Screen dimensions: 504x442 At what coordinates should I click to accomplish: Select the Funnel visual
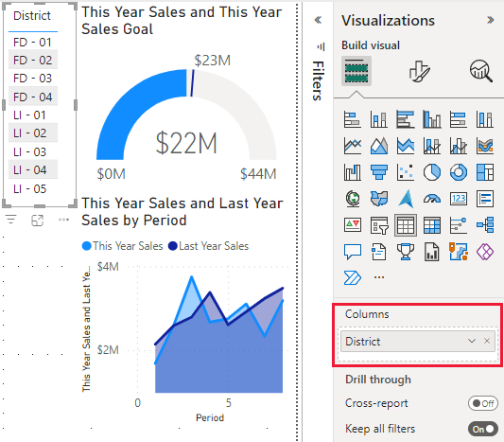click(379, 172)
